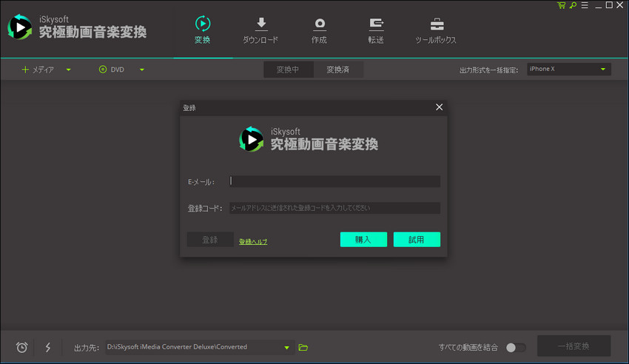
Task: Click the 登録 register button
Action: 210,240
